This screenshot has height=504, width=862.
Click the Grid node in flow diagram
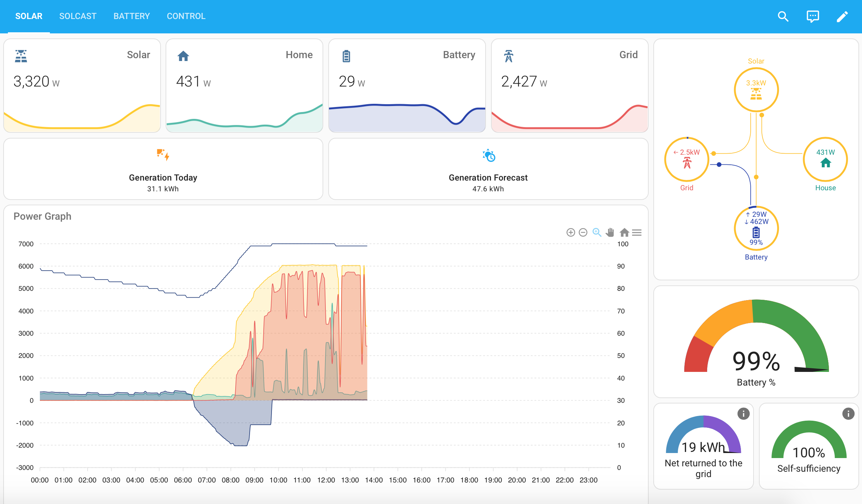coord(687,159)
